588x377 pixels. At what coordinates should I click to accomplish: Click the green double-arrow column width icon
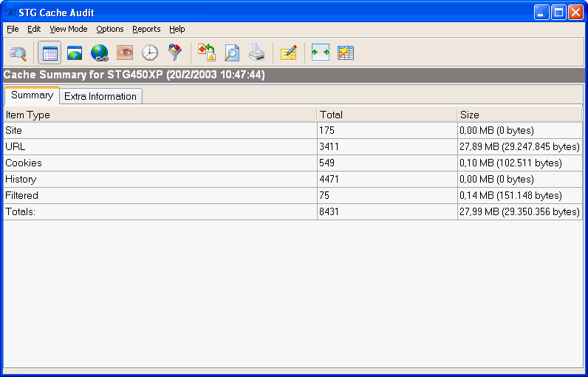[x=321, y=52]
